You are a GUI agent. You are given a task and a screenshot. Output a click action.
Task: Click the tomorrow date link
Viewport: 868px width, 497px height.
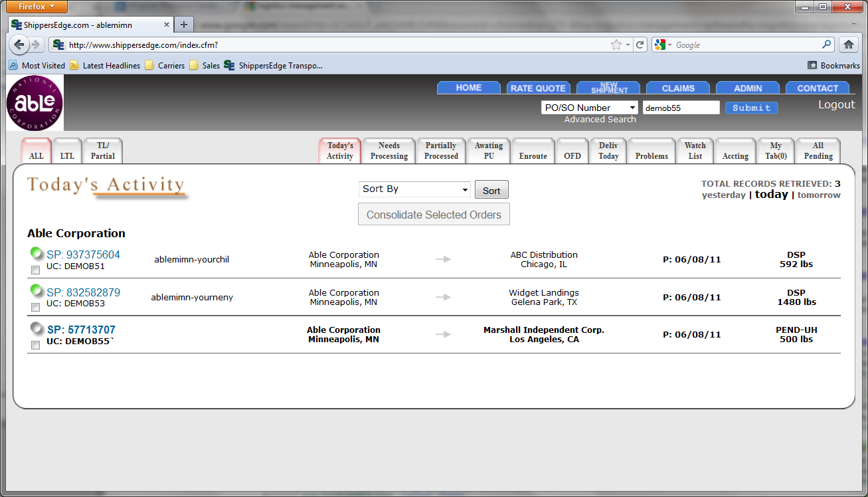click(x=819, y=195)
